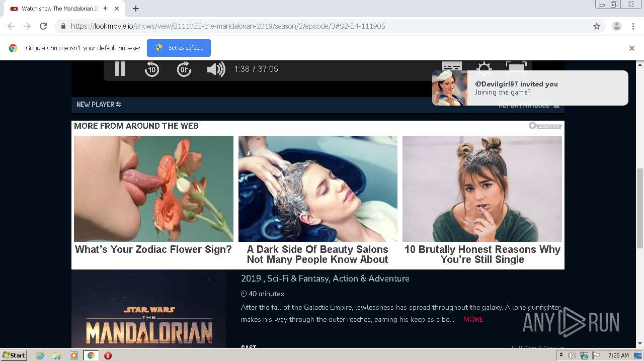This screenshot has width=644, height=362.
Task: Open the @Devilgirl97 invitation popup
Action: click(530, 88)
